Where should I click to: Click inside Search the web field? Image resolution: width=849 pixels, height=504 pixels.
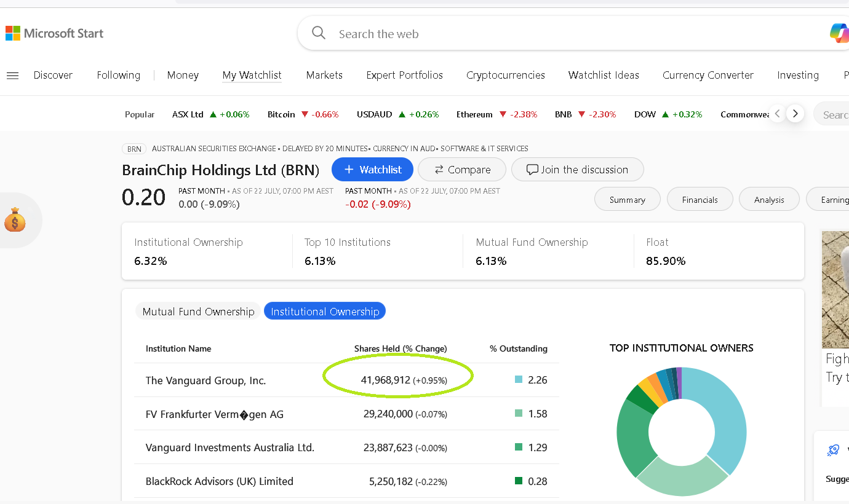(x=554, y=34)
